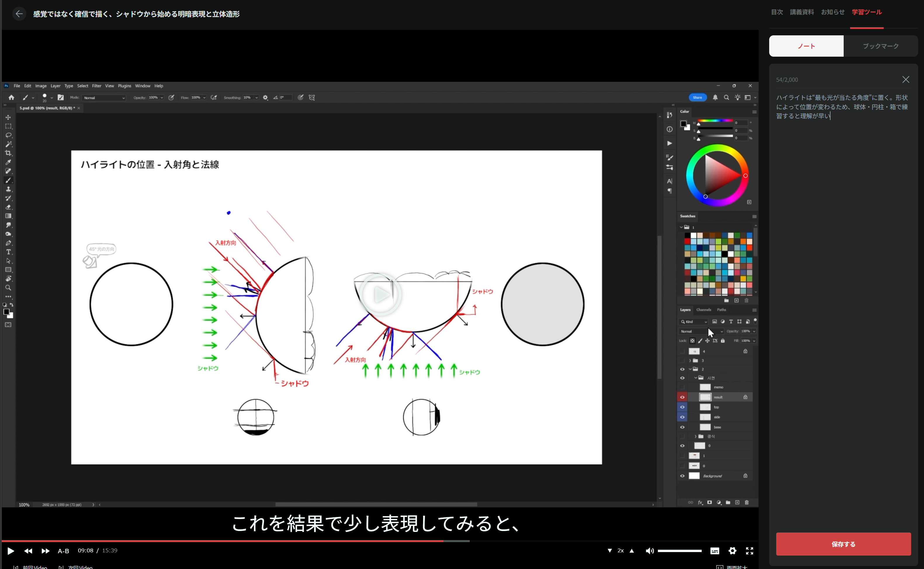
Task: Increase playback speed with the up arrow
Action: point(632,551)
